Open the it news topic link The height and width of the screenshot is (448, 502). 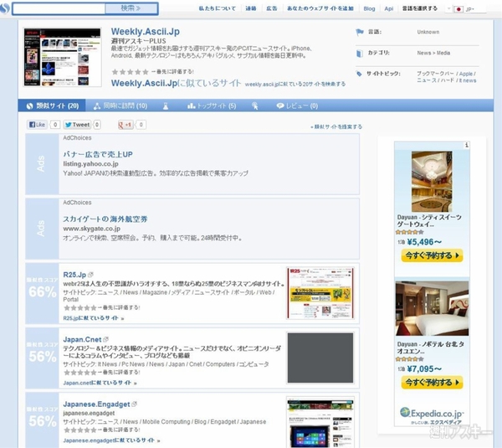tap(468, 80)
